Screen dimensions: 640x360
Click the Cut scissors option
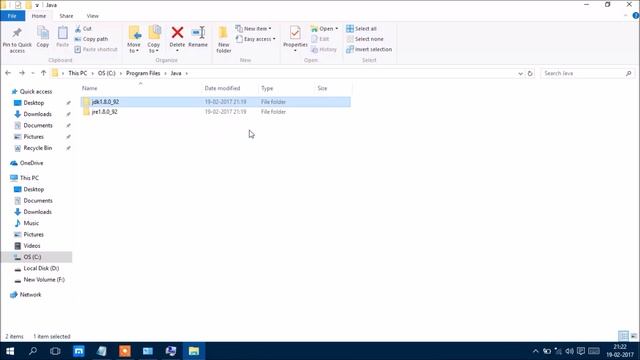[x=83, y=29]
